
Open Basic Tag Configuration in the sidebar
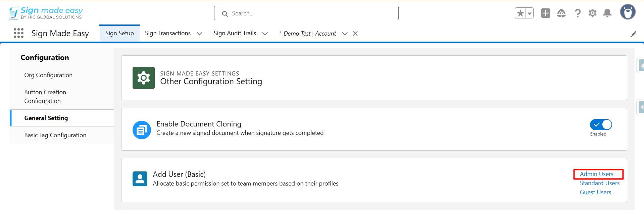(55, 135)
